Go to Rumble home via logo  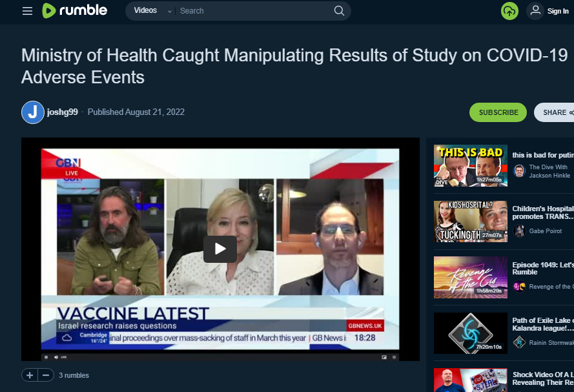pyautogui.click(x=75, y=10)
